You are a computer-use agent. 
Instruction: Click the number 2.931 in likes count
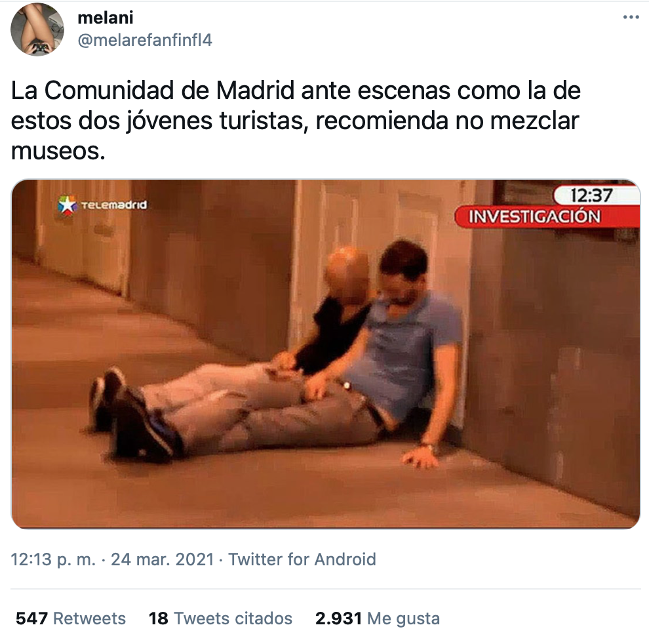point(338,618)
